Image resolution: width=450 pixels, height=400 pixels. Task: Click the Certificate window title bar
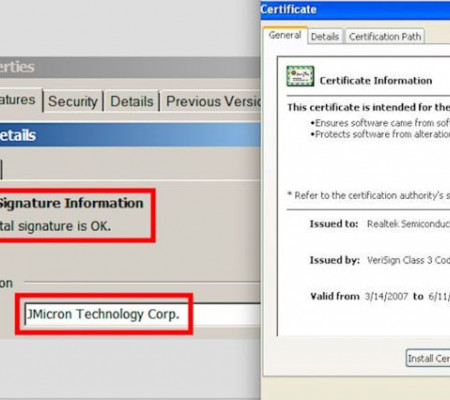coord(355,9)
